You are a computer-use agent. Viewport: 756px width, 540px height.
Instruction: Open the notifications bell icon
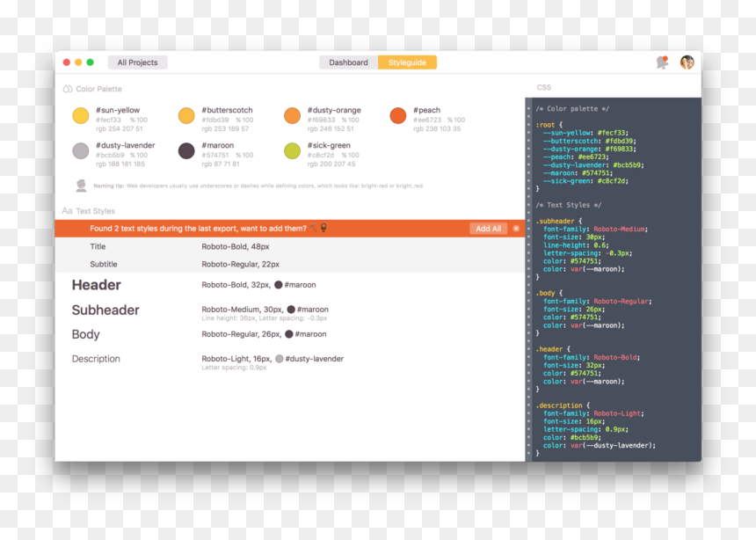click(663, 62)
